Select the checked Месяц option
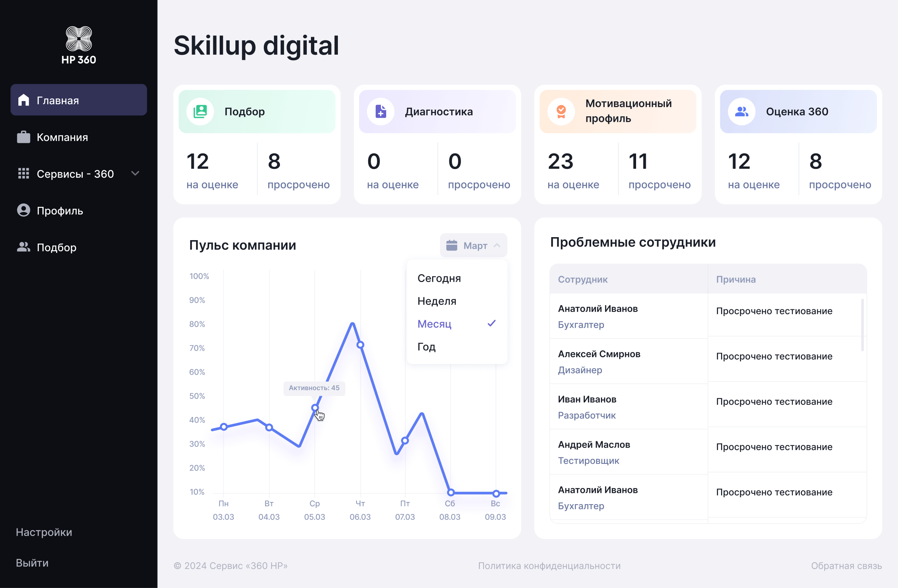The width and height of the screenshot is (898, 588). (434, 324)
